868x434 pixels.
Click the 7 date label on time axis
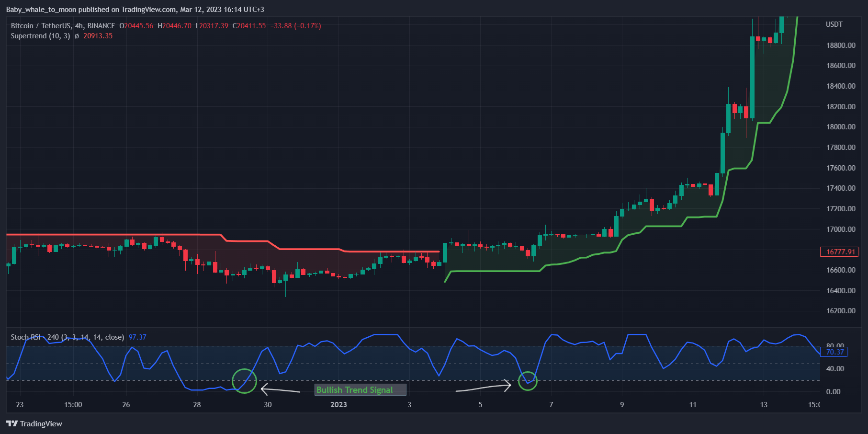(x=551, y=405)
